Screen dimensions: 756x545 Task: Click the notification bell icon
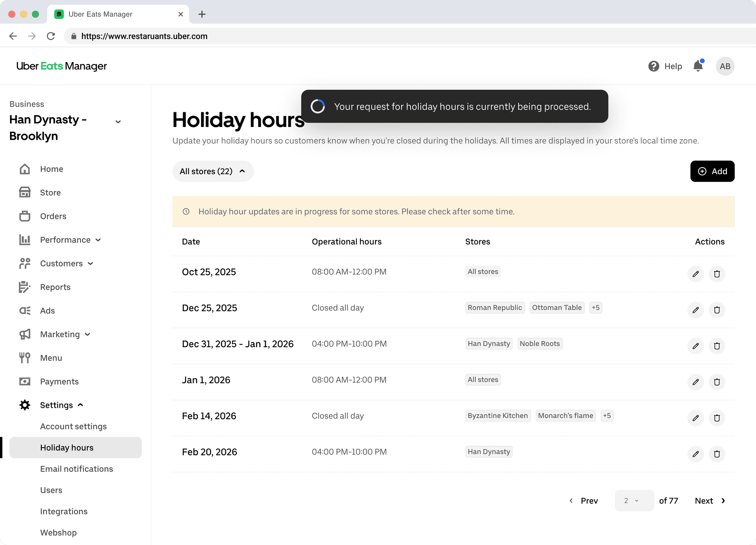pyautogui.click(x=698, y=66)
